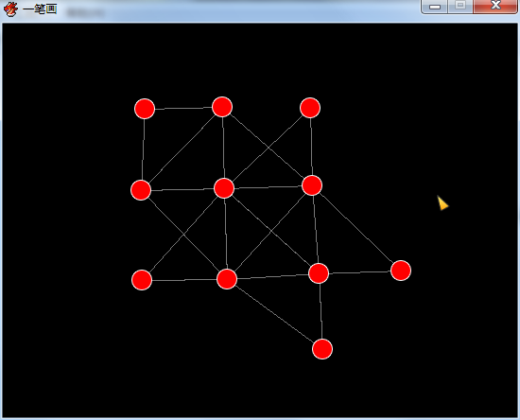Select the bottom-row third red node
The width and height of the screenshot is (520, 420).
(x=319, y=273)
